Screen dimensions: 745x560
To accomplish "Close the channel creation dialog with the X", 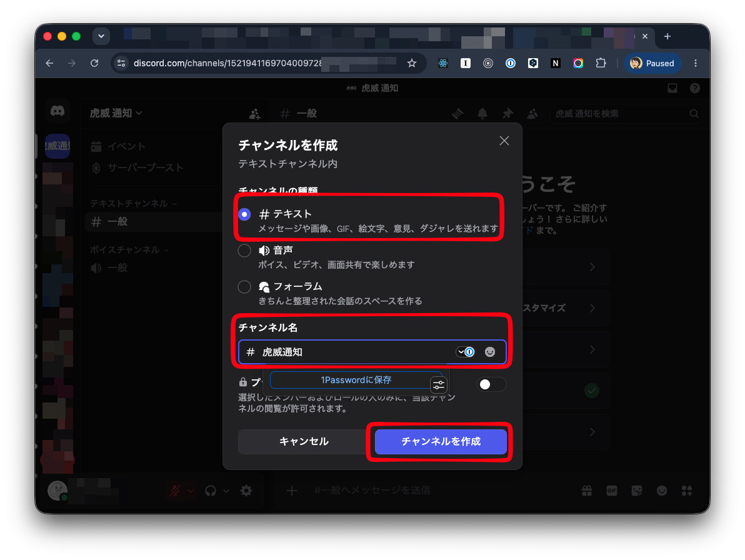I will tap(504, 141).
